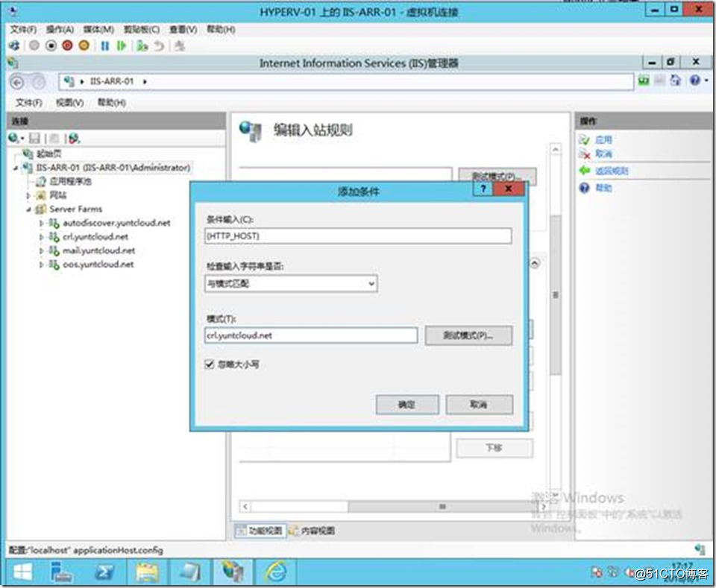
Task: Select the Start Page (起始页) tree item
Action: (49, 154)
